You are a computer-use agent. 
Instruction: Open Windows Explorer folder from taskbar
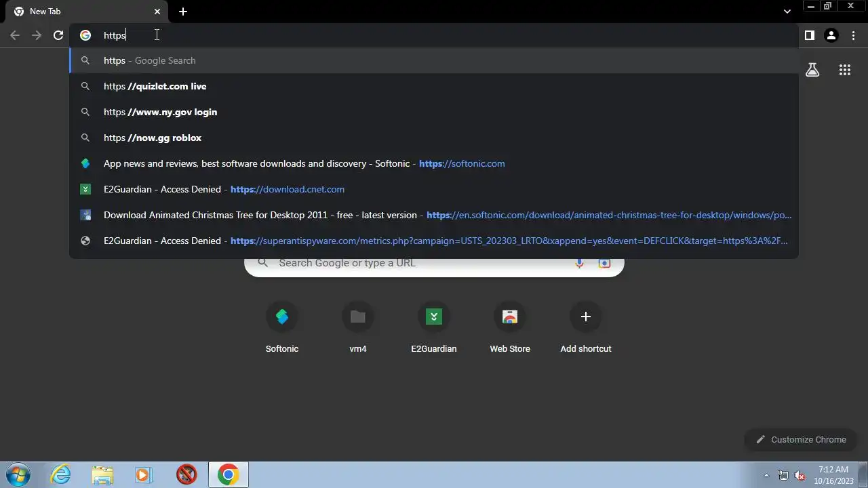[102, 474]
